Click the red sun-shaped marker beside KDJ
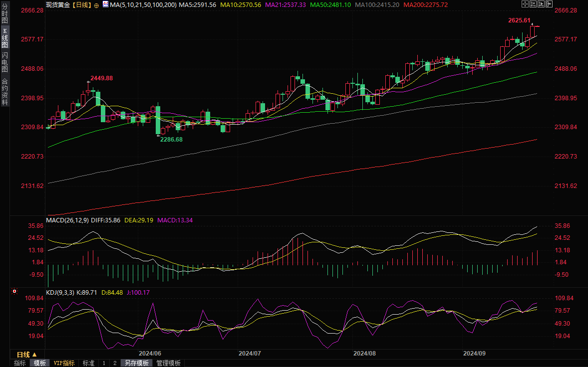The image size is (588, 367). tap(14, 291)
